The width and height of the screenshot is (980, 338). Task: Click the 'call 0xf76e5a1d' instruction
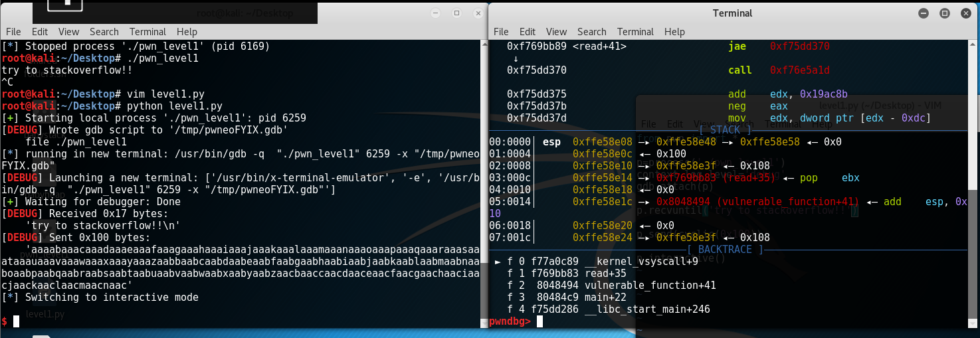[779, 70]
